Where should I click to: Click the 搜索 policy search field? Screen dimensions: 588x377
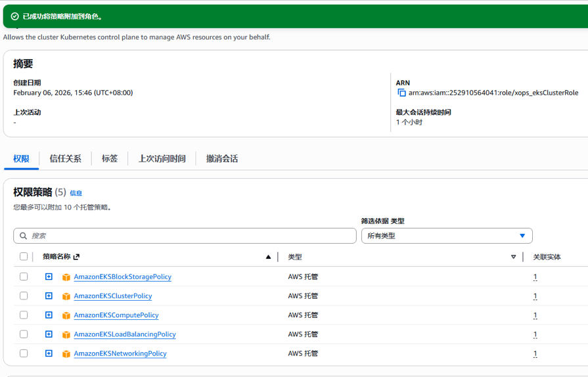click(x=191, y=236)
